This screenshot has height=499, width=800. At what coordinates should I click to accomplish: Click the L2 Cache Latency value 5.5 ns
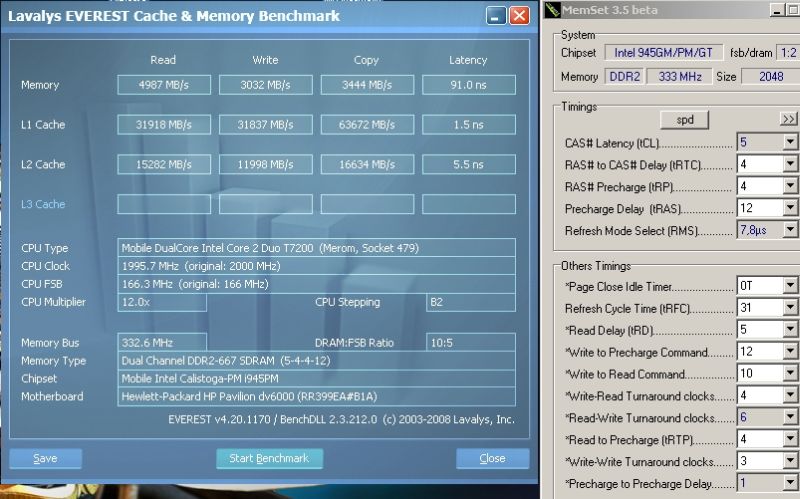468,164
